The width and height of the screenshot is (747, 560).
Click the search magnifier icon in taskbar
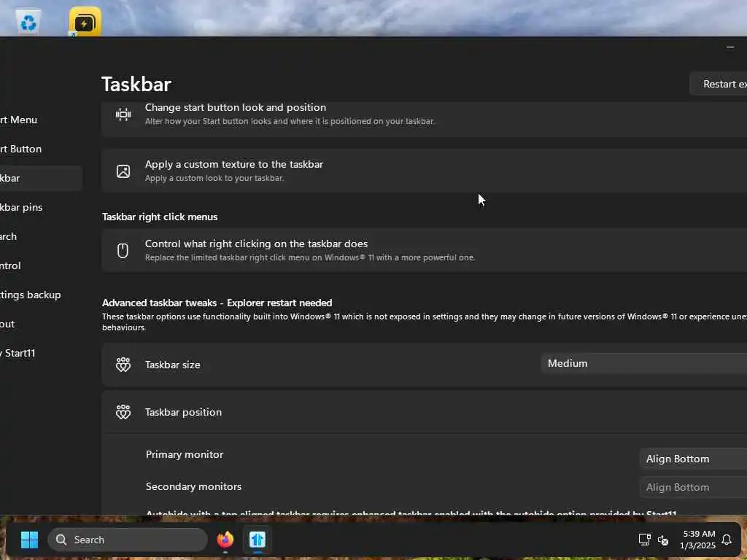click(61, 540)
